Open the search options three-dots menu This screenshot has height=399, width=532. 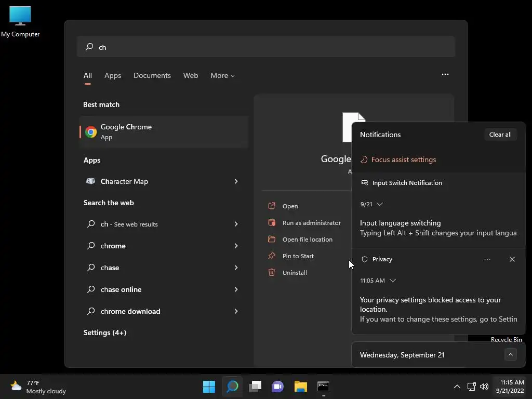445,74
